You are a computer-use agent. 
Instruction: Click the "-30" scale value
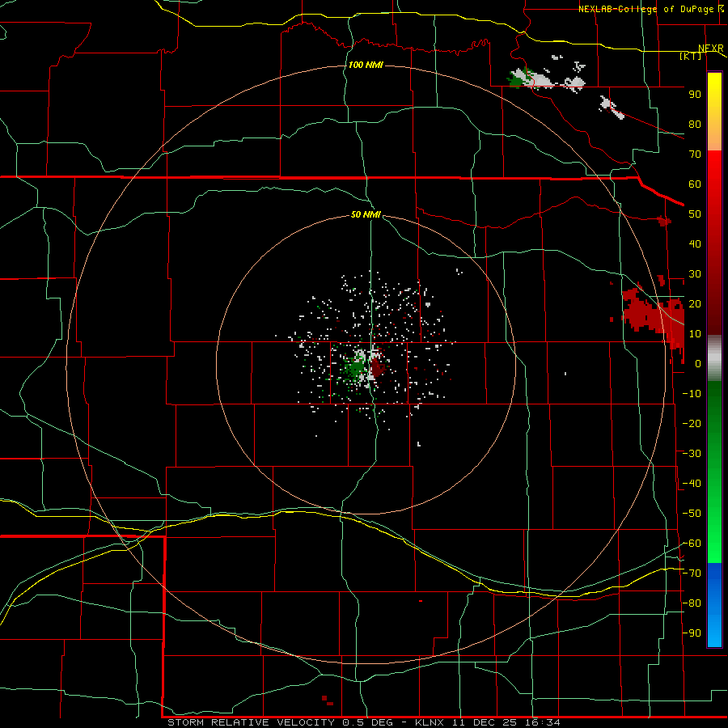click(x=692, y=454)
